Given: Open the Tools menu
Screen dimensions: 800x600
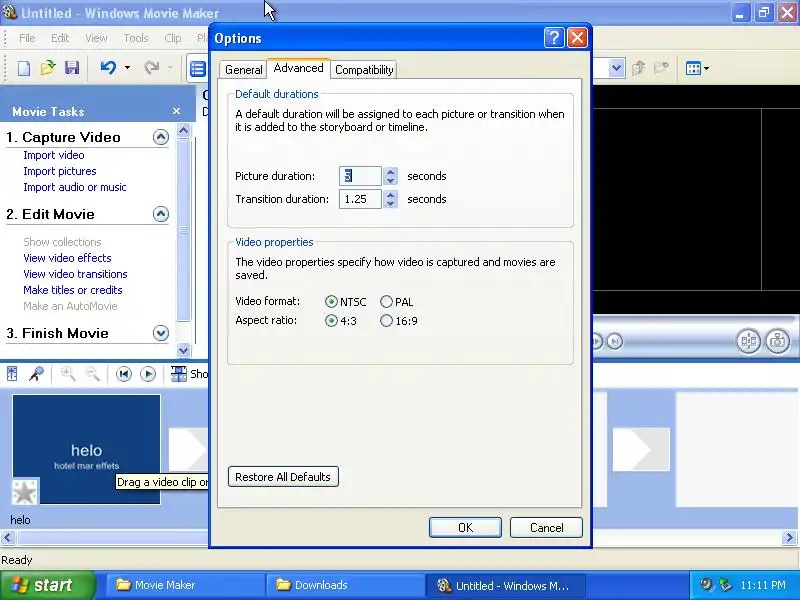Looking at the screenshot, I should click(x=136, y=38).
